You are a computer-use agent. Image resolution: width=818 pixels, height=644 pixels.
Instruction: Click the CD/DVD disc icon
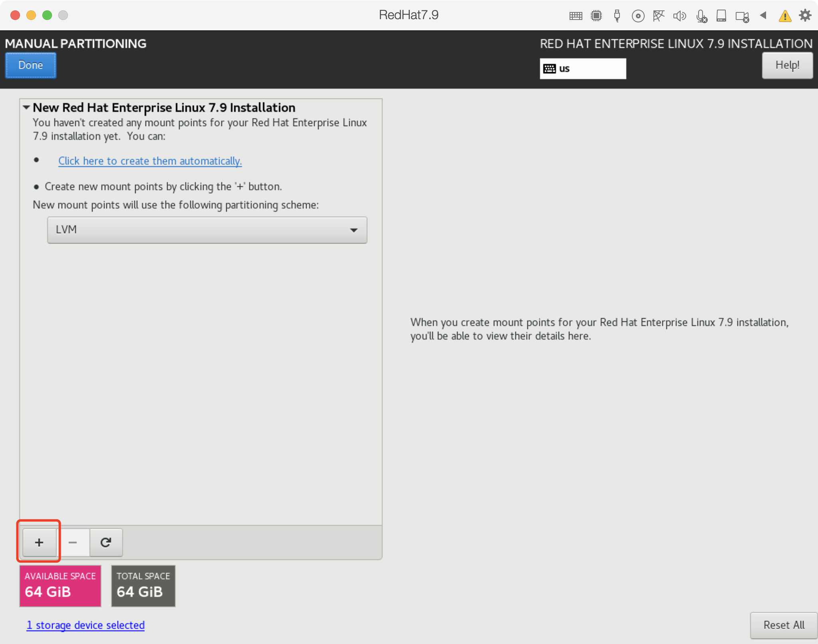[638, 16]
